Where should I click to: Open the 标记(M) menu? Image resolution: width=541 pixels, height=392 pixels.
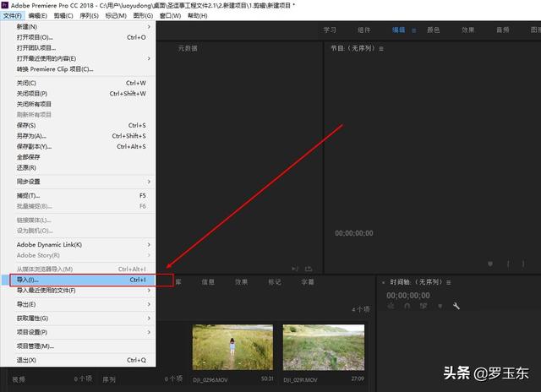pos(116,15)
